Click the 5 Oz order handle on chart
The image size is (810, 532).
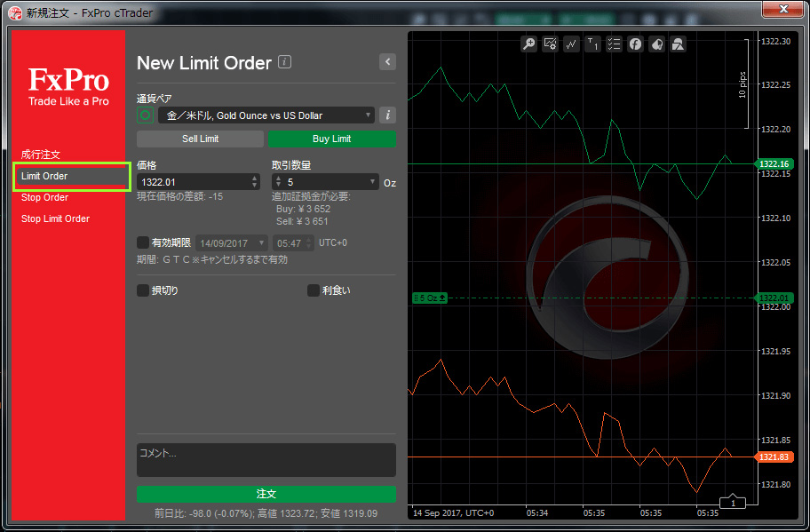point(429,298)
